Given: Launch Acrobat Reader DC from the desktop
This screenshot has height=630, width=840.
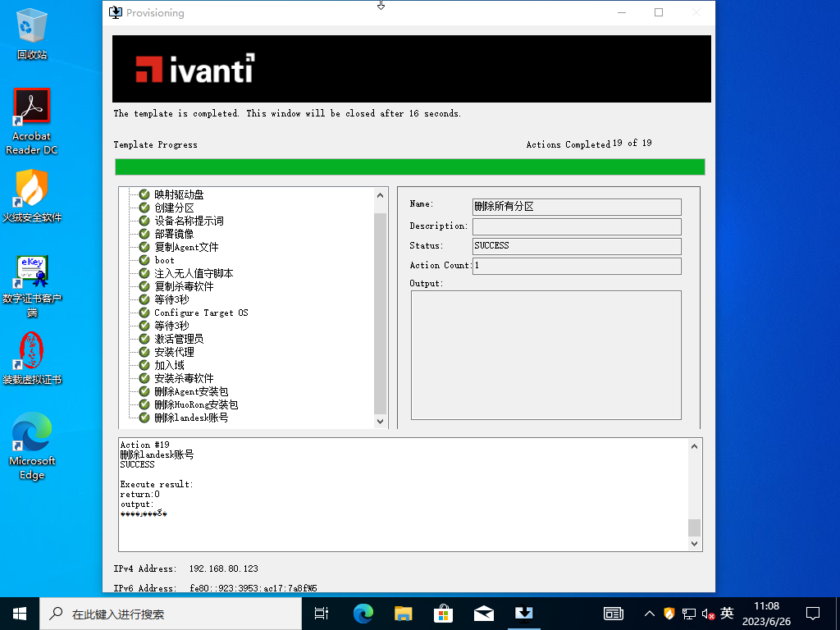Looking at the screenshot, I should [31, 107].
